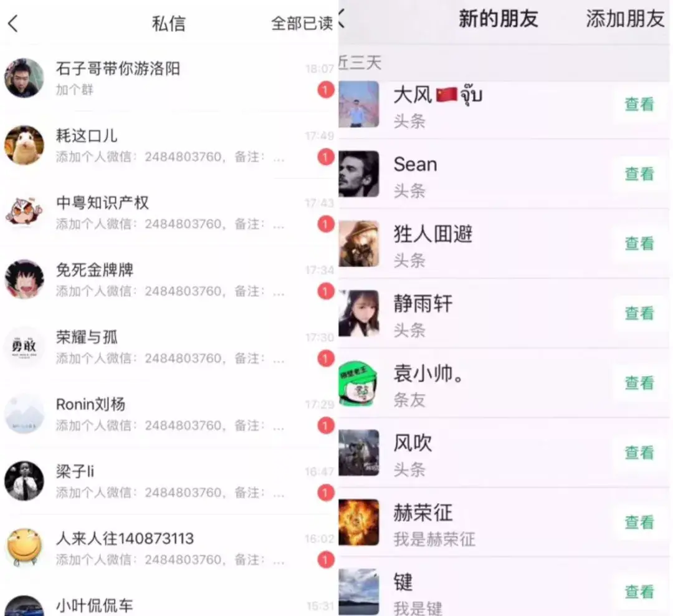Open the 中粤知识产权 message
Viewport: 673px width, 616px height.
169,213
